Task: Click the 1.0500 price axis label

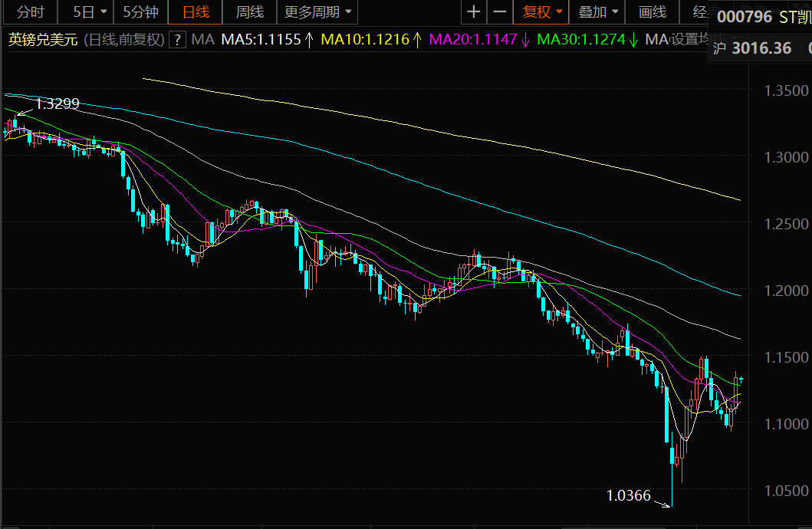Action: (786, 491)
